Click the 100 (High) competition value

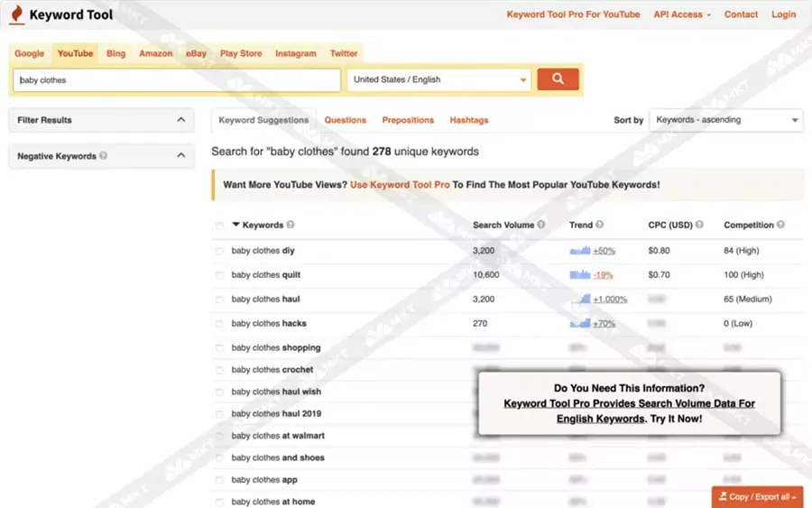[x=743, y=275]
